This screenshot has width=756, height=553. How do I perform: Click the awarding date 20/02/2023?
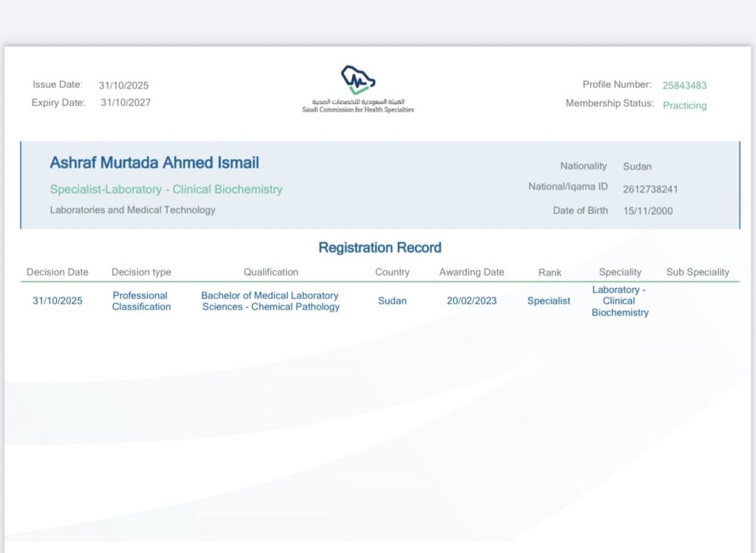click(472, 300)
